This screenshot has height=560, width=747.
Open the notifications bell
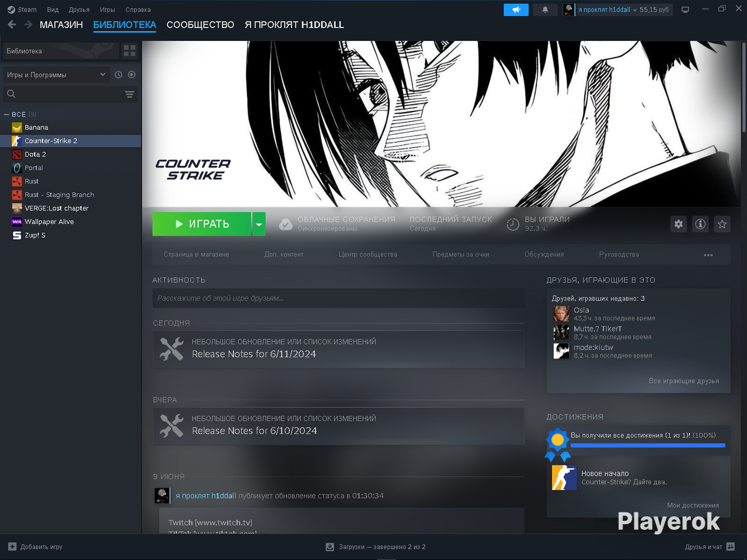pos(545,10)
